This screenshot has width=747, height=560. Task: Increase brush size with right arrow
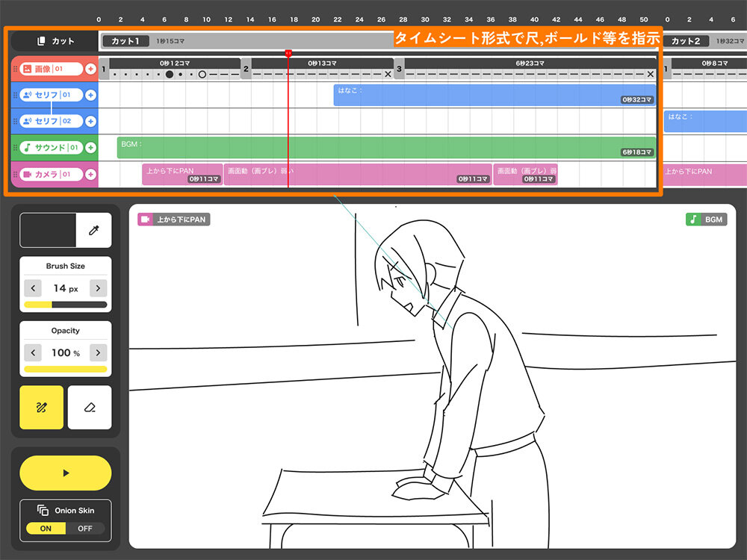click(x=99, y=288)
